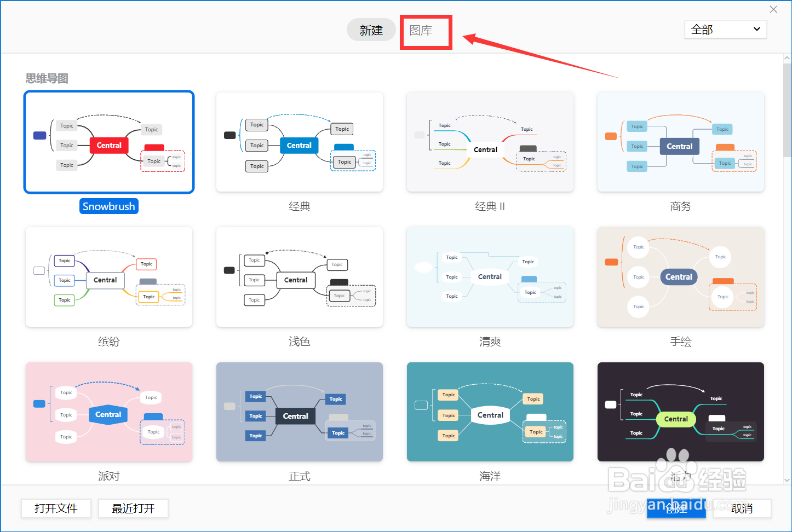The width and height of the screenshot is (792, 532).
Task: Click the 商务 label text
Action: pyautogui.click(x=681, y=206)
